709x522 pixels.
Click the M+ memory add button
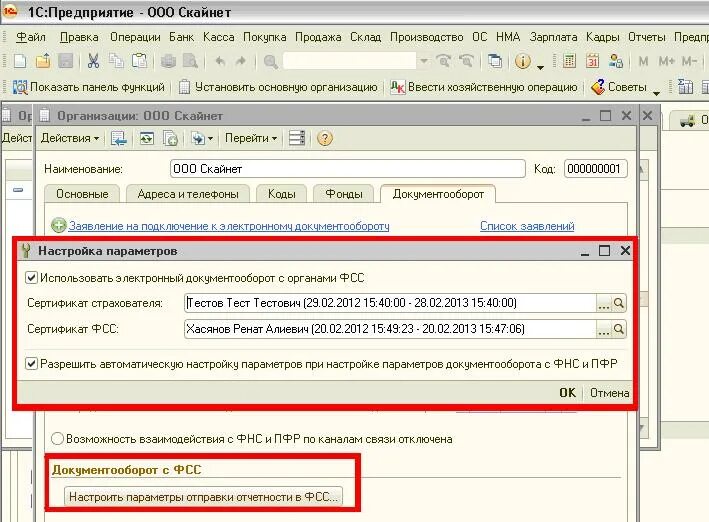coord(666,61)
